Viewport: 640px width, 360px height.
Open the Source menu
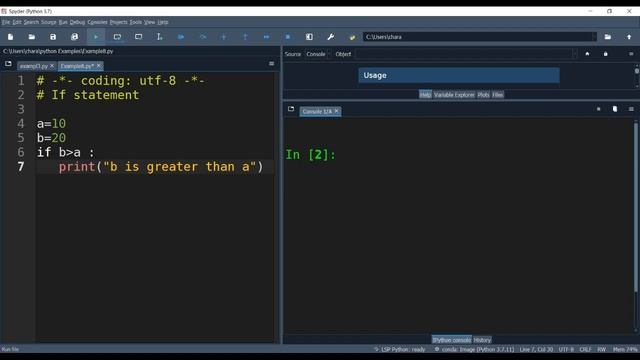pos(49,22)
